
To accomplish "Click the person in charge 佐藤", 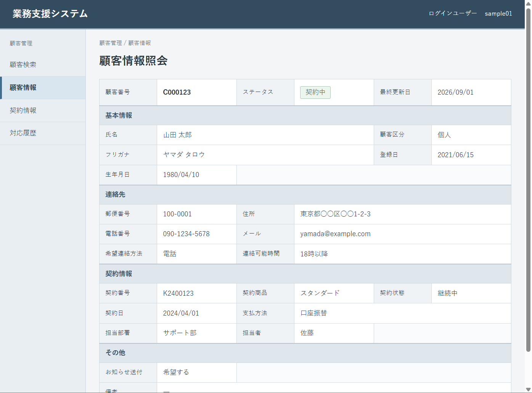I will [307, 333].
